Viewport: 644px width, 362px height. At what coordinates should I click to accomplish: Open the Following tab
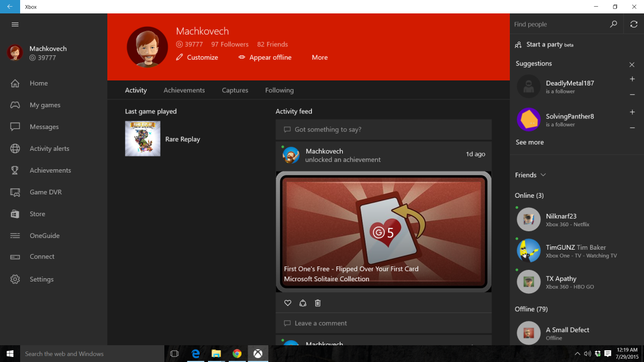(279, 90)
